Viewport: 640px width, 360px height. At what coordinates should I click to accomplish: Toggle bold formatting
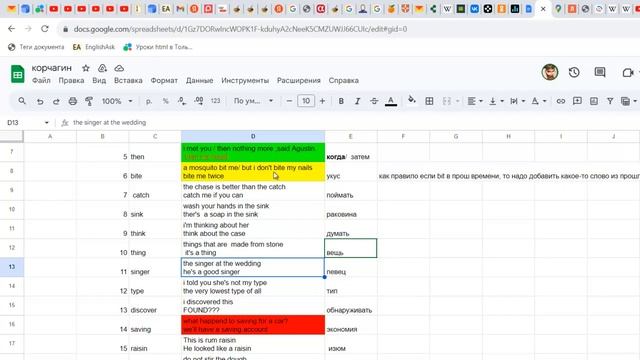tap(341, 101)
